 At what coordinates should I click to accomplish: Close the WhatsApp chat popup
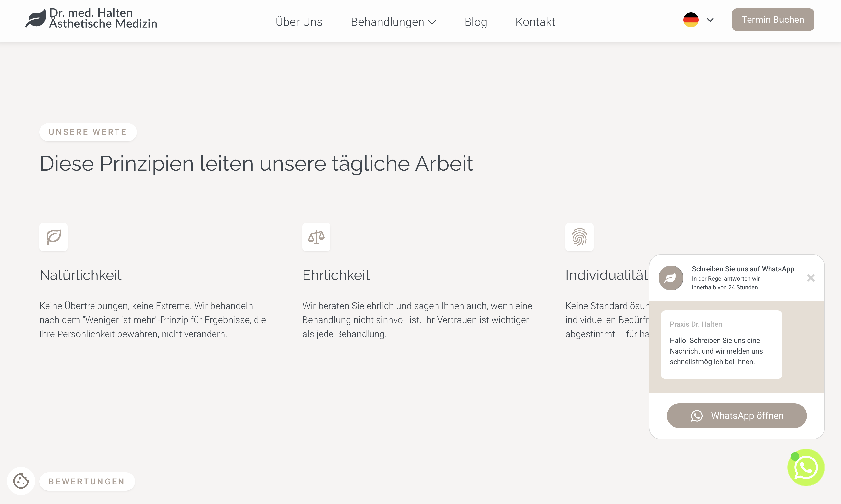pos(811,278)
